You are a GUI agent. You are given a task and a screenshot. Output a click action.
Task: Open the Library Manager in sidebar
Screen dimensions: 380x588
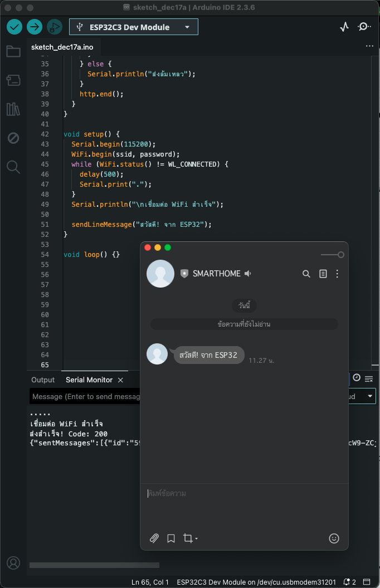click(x=13, y=109)
